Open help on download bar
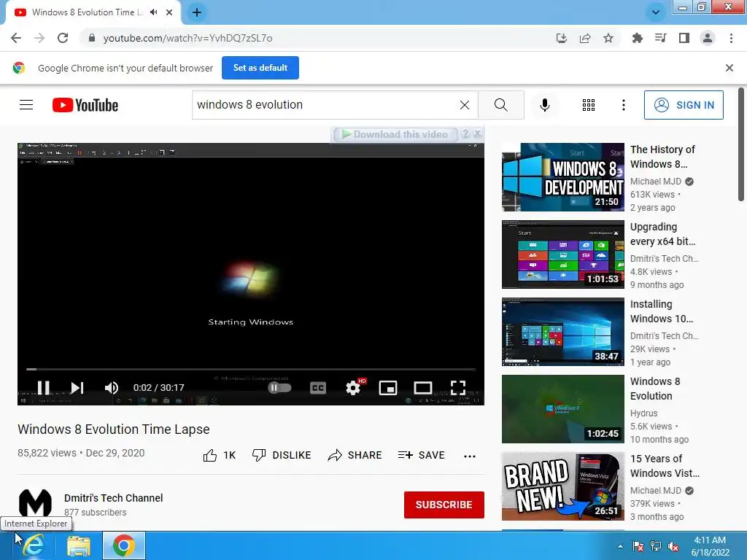Viewport: 747px width, 560px height. (465, 134)
